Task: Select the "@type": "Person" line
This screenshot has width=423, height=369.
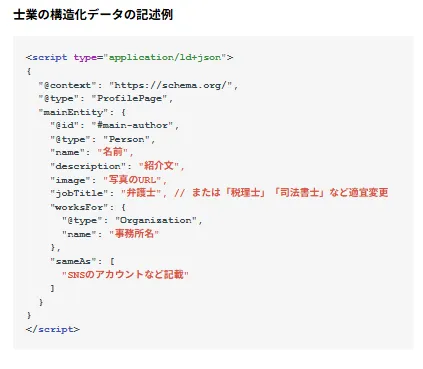Action: point(103,139)
